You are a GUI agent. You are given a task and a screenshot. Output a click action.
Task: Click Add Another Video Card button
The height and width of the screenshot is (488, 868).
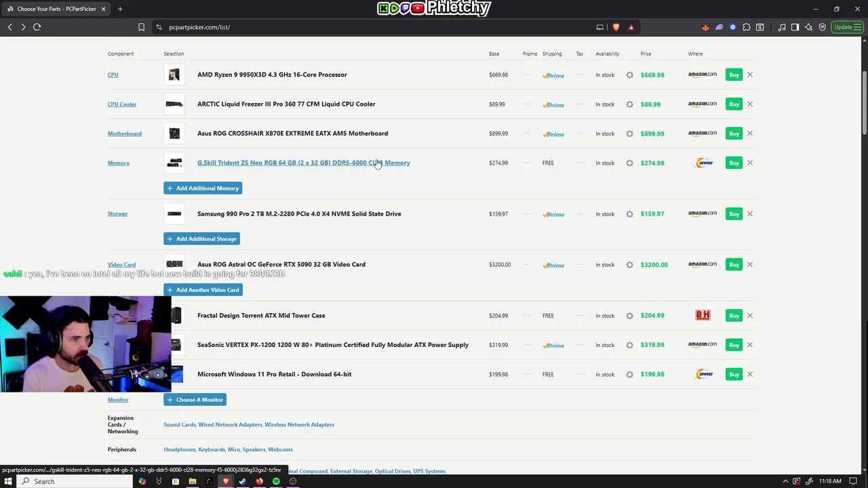[x=203, y=290]
